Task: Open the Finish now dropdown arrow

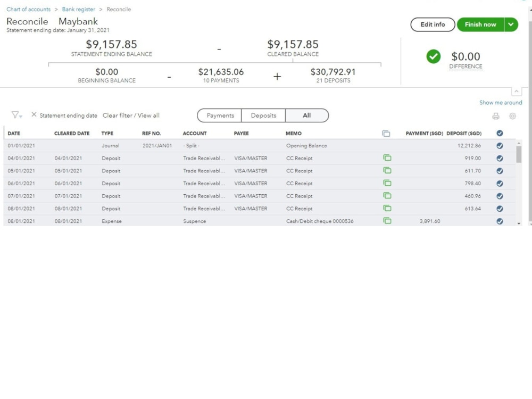Action: 511,24
